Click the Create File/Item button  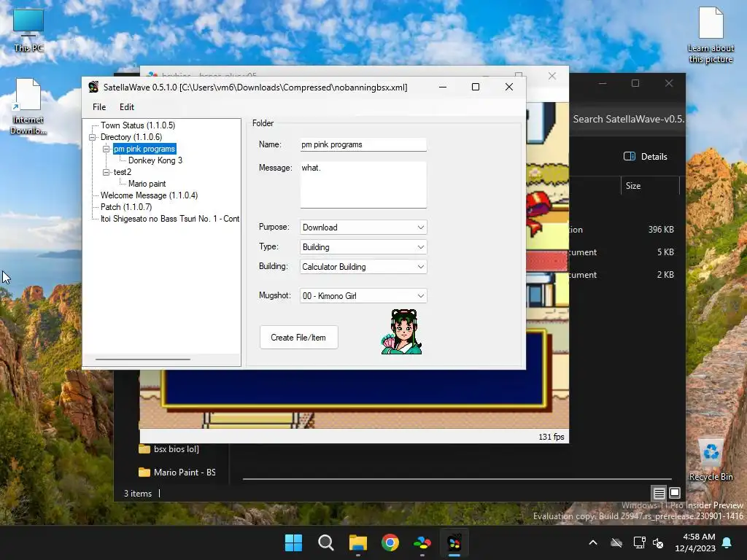pos(298,337)
